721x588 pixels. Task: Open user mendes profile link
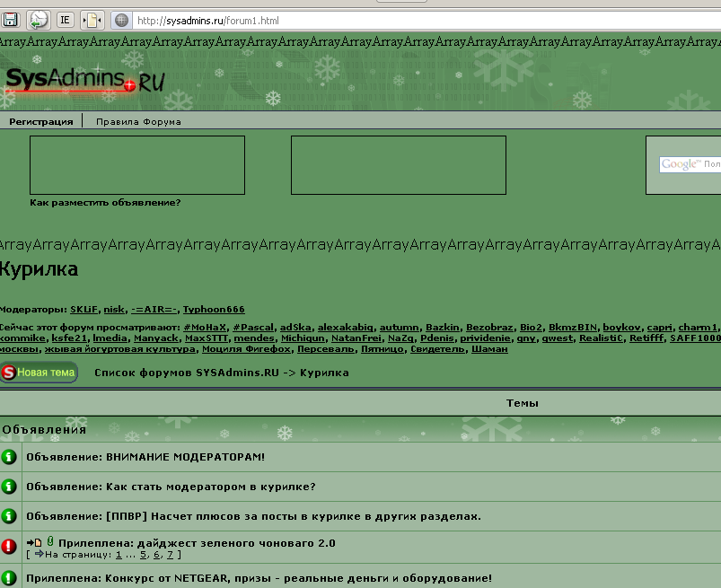(x=254, y=338)
